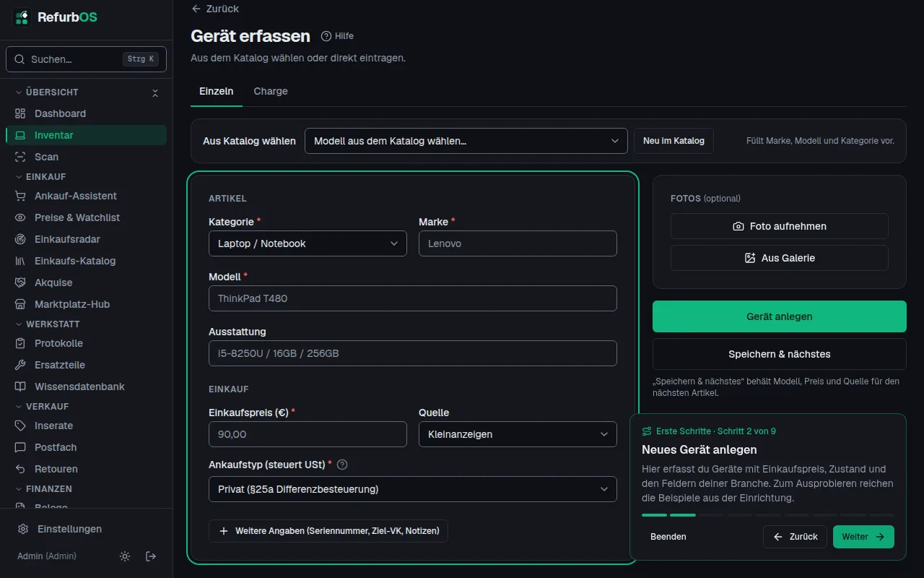
Task: Open the Ankaufstyp dropdown
Action: 413,489
